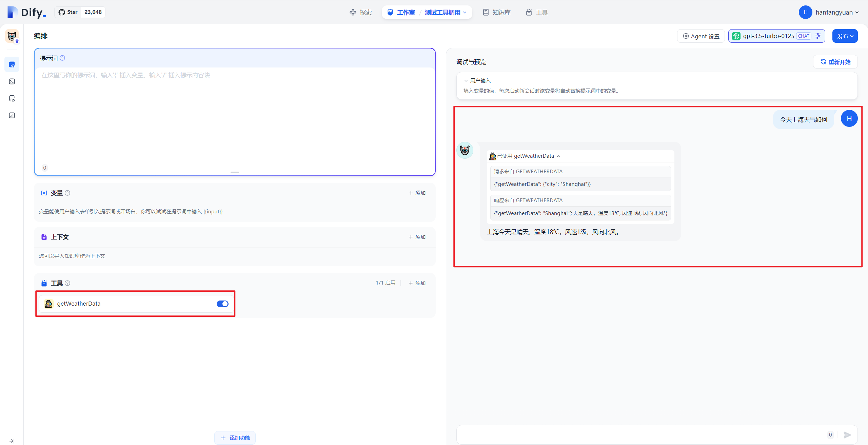The width and height of the screenshot is (868, 445).
Task: Click the 上下文 document icon
Action: click(44, 237)
